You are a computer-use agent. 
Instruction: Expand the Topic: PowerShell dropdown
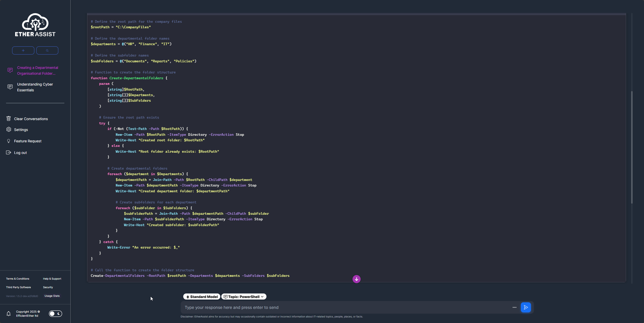click(x=244, y=297)
